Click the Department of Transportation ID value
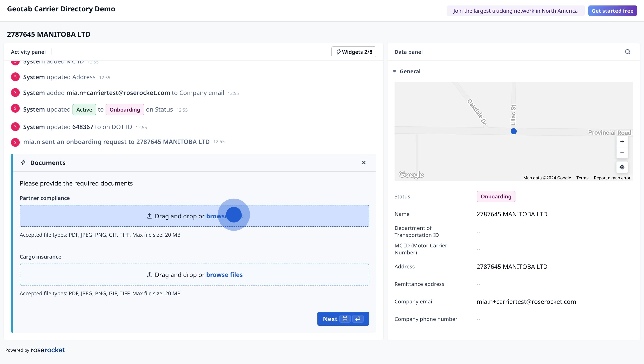The width and height of the screenshot is (644, 364). pos(478,232)
